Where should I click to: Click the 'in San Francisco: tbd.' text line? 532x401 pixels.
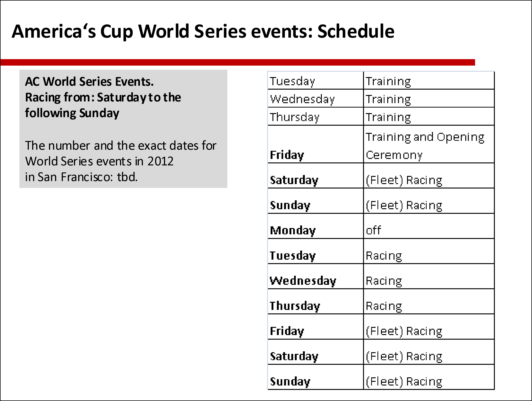coord(81,177)
